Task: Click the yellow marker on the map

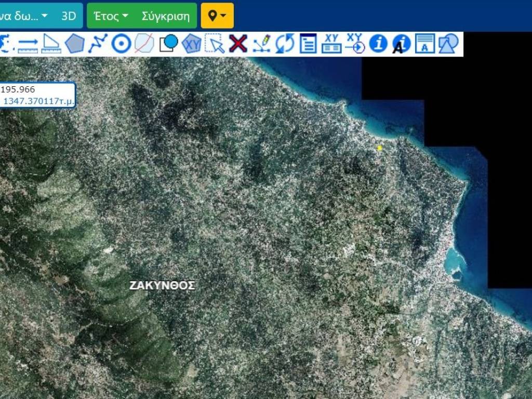Action: (x=380, y=148)
